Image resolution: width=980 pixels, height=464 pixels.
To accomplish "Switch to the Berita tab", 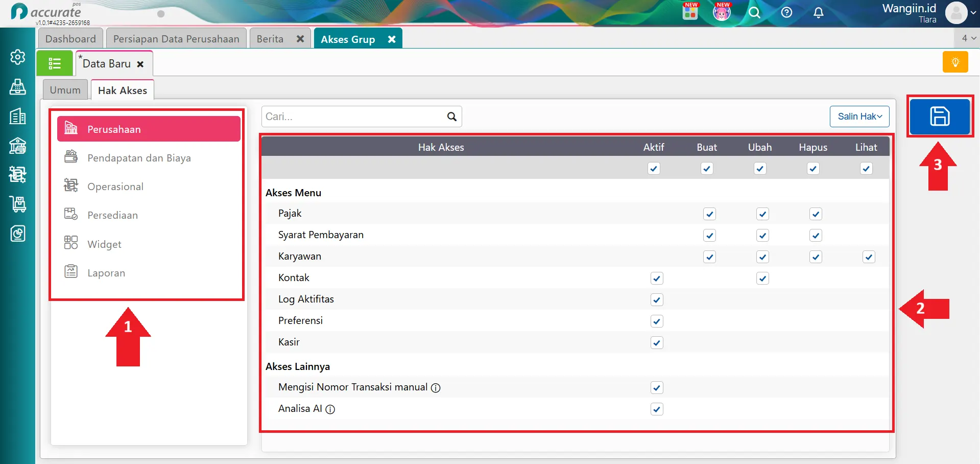I will 270,39.
